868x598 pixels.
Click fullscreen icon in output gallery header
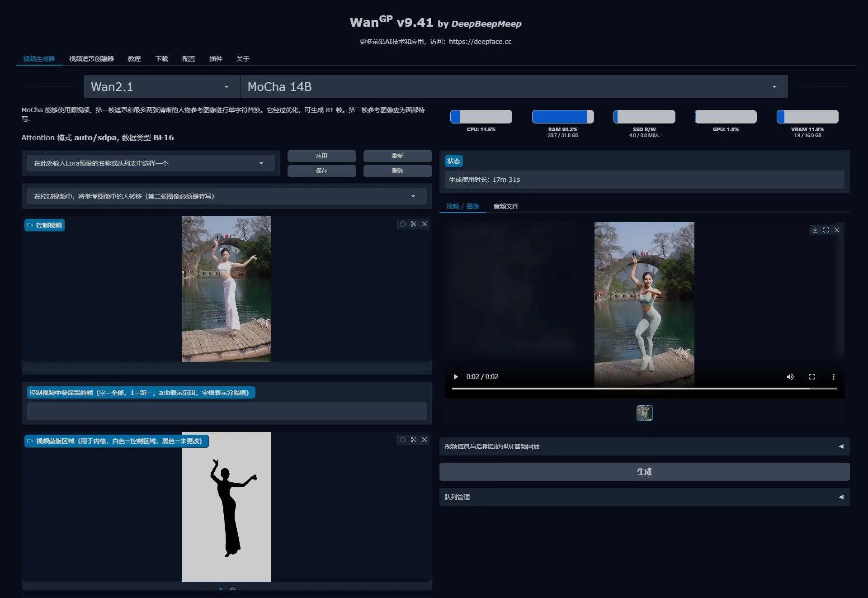click(826, 230)
